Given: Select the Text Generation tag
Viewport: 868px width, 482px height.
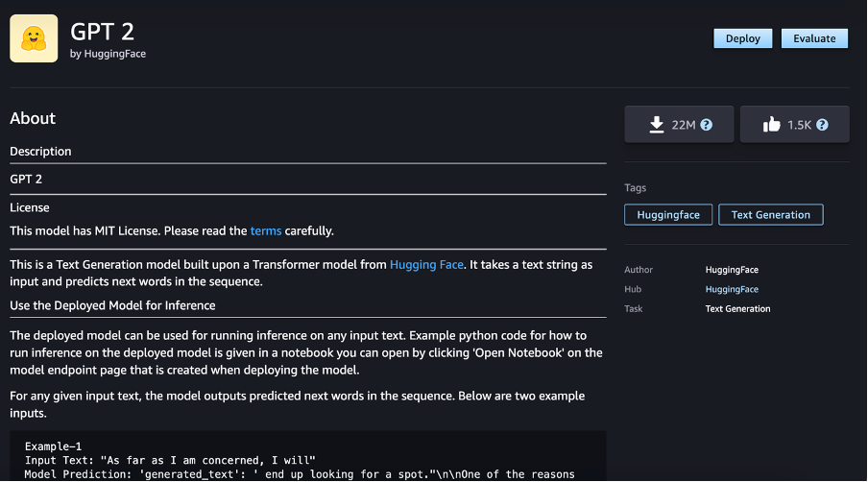Looking at the screenshot, I should [771, 215].
